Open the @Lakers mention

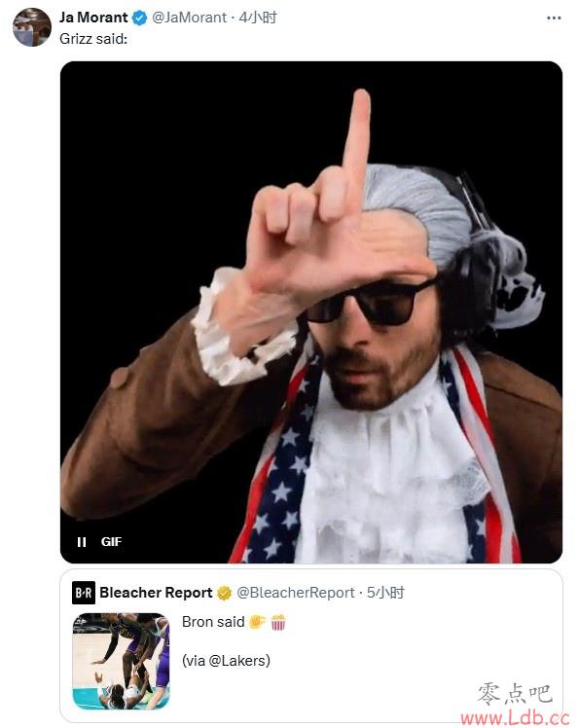tap(237, 661)
